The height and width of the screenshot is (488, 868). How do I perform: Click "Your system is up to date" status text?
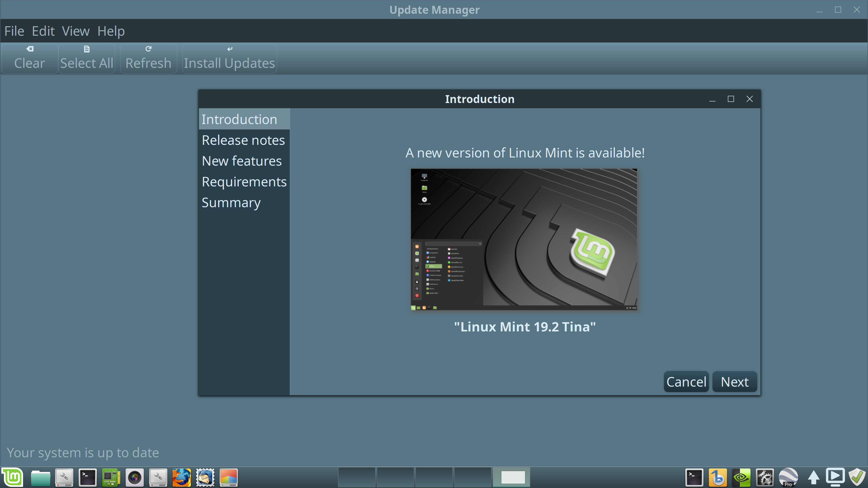(x=83, y=453)
